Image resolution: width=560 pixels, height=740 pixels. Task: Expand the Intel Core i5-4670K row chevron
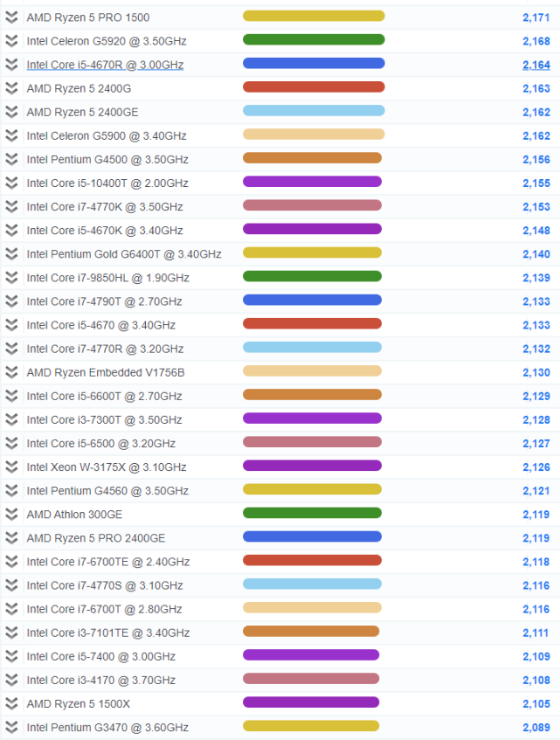pyautogui.click(x=11, y=231)
